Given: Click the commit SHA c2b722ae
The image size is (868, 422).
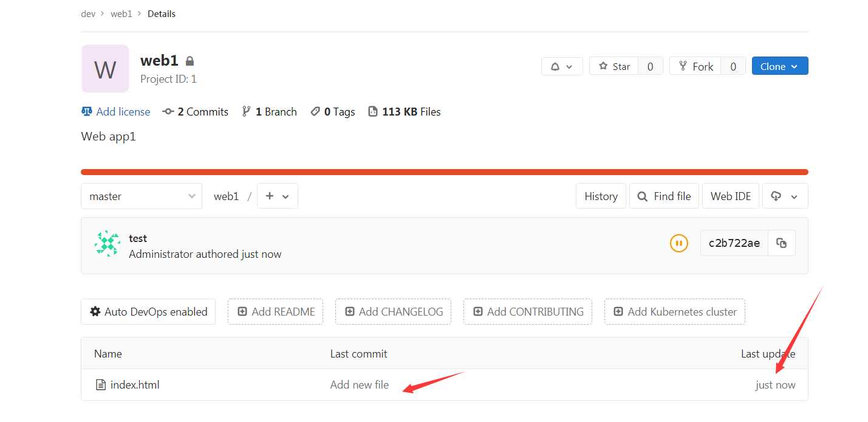Looking at the screenshot, I should click(x=734, y=243).
